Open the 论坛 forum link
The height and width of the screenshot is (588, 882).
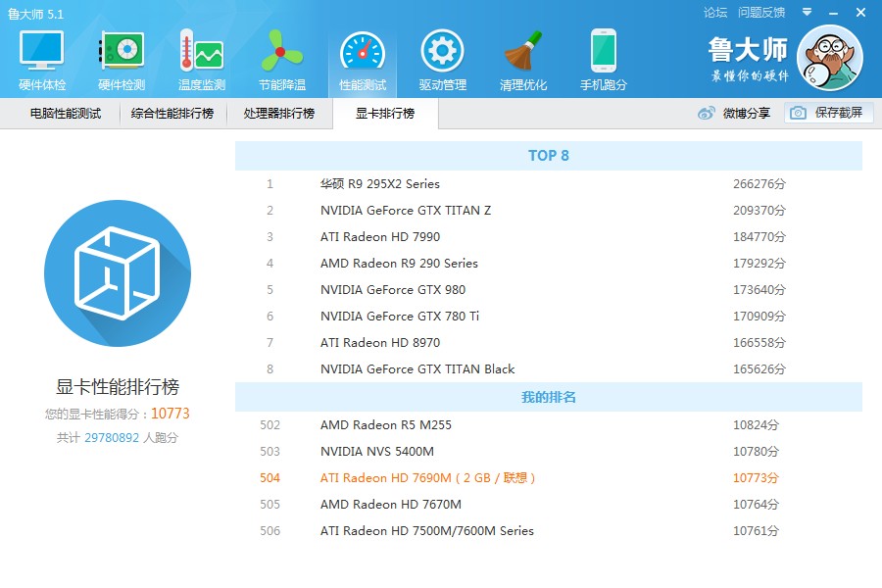[x=715, y=12]
